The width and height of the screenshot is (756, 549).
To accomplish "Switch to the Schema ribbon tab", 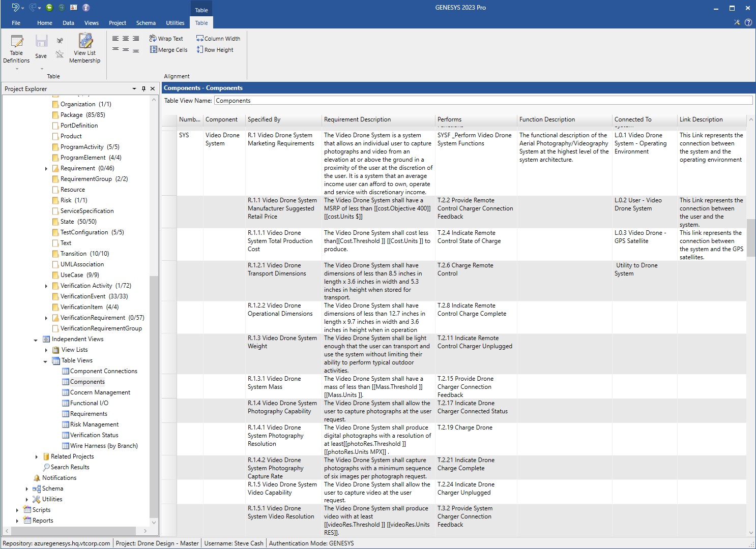I will (x=146, y=23).
